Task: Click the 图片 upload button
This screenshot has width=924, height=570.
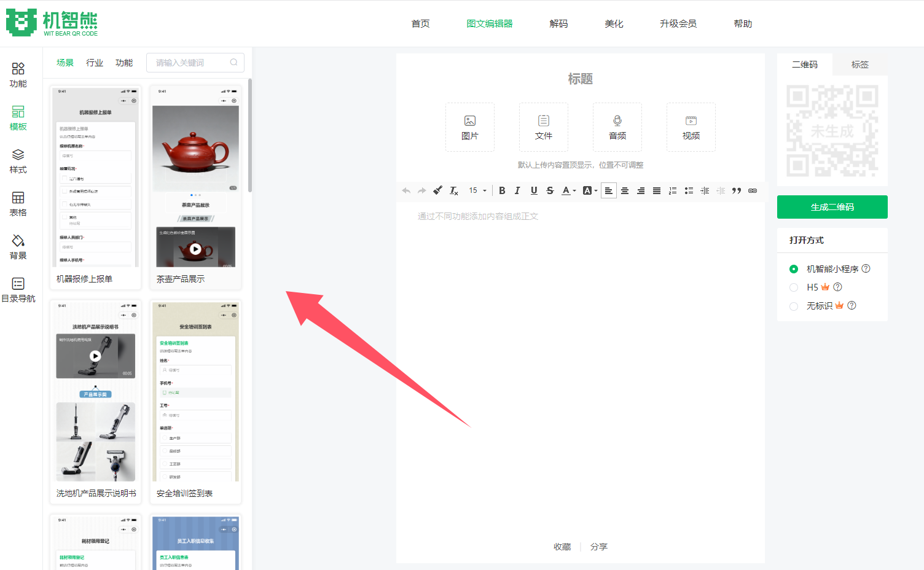Action: (x=469, y=127)
